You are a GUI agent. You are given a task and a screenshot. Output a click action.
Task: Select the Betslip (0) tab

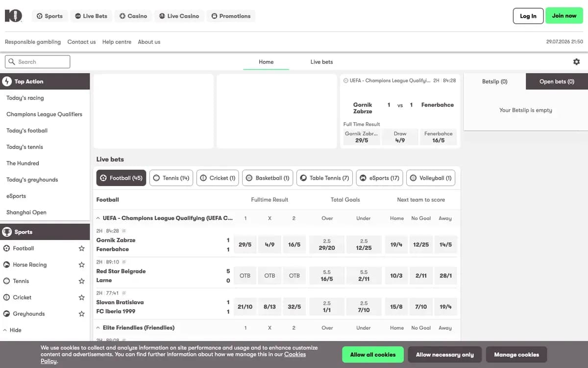tap(495, 81)
